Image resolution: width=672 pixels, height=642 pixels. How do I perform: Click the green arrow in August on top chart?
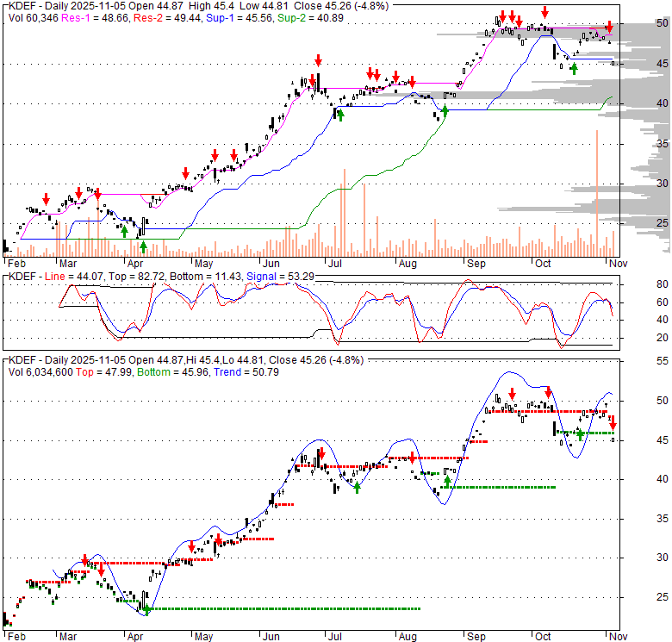[445, 110]
